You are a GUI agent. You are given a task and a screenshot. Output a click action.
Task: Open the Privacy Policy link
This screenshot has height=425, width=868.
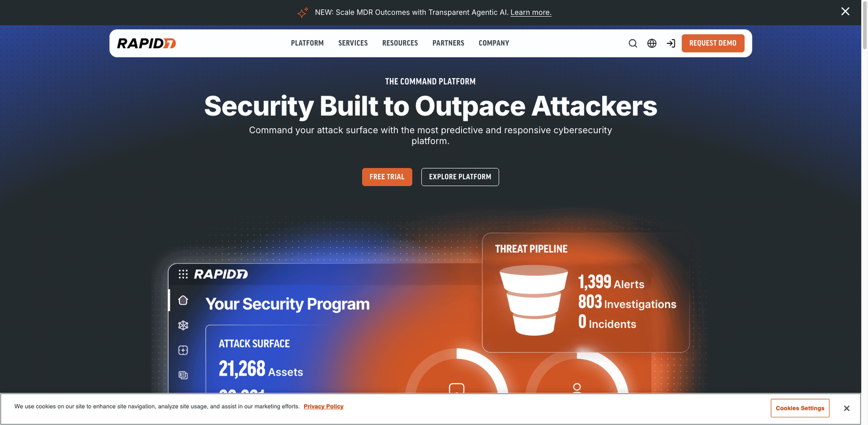(x=323, y=407)
